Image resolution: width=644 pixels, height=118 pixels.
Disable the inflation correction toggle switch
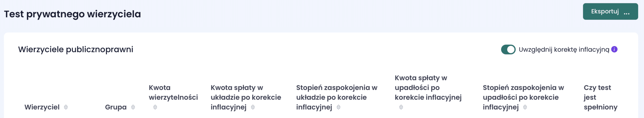[508, 49]
